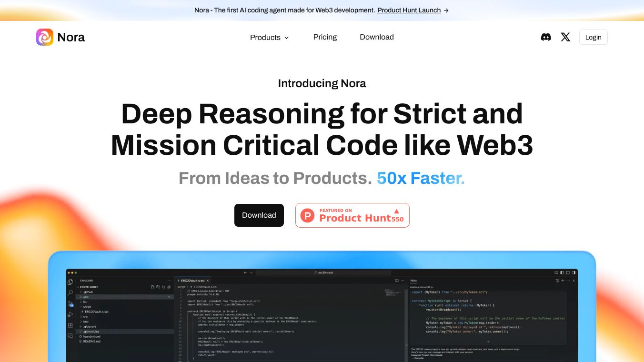Open the Discord community icon
Screen dimensions: 644x362
pyautogui.click(x=546, y=37)
